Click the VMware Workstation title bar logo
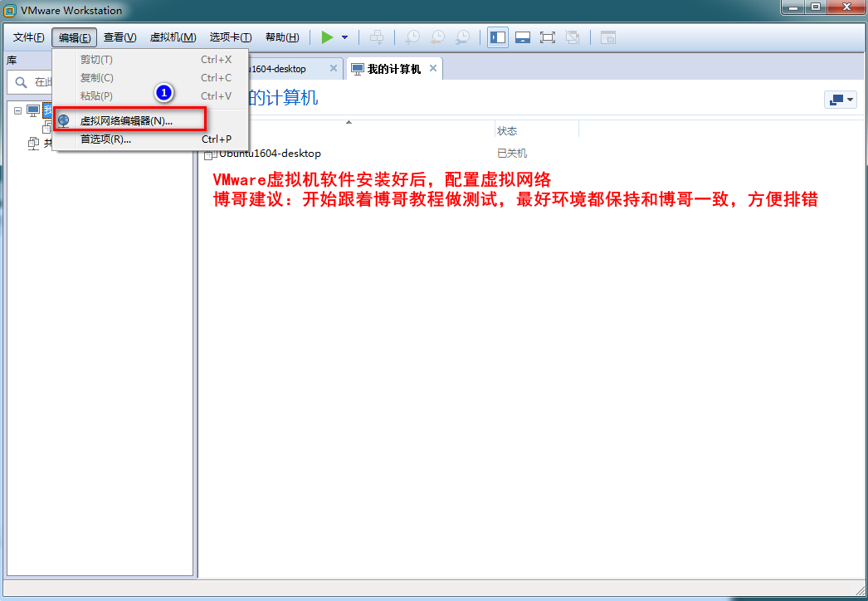 pos(9,10)
